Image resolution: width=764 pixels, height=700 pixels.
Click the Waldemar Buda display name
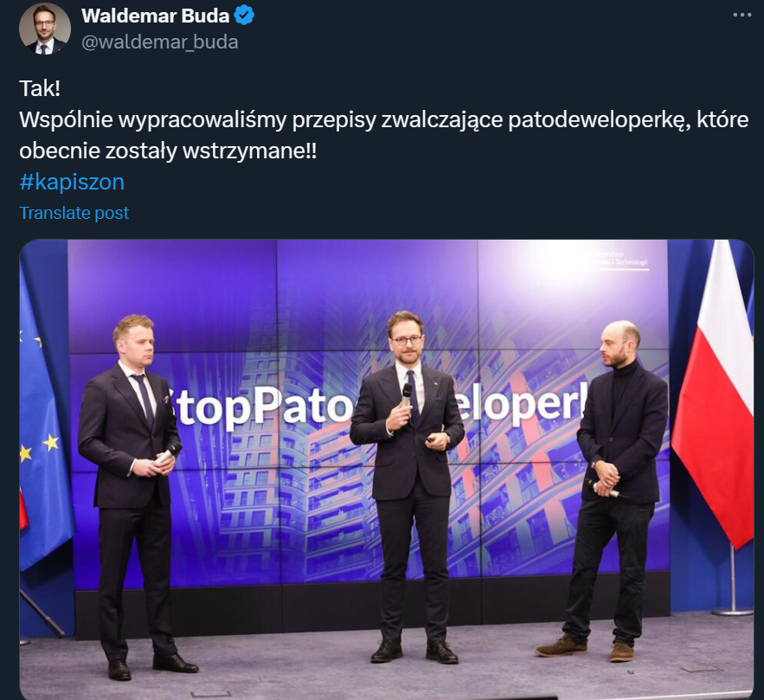tap(156, 16)
